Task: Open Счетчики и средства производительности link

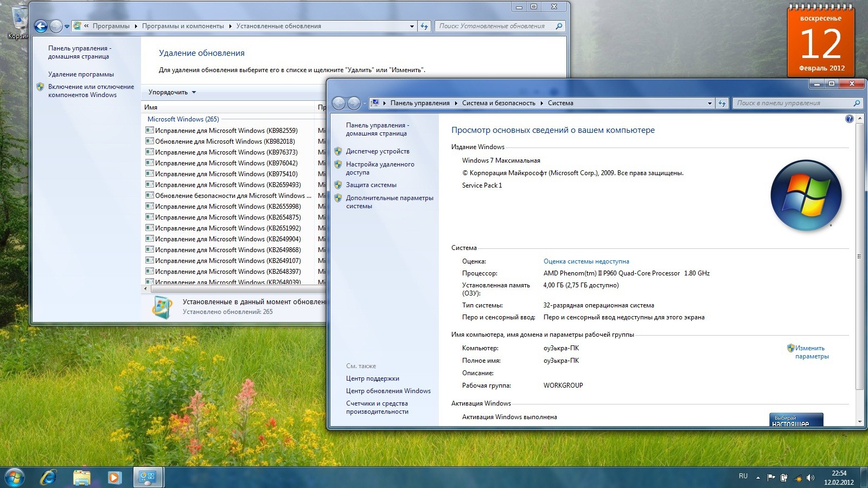Action: 377,407
